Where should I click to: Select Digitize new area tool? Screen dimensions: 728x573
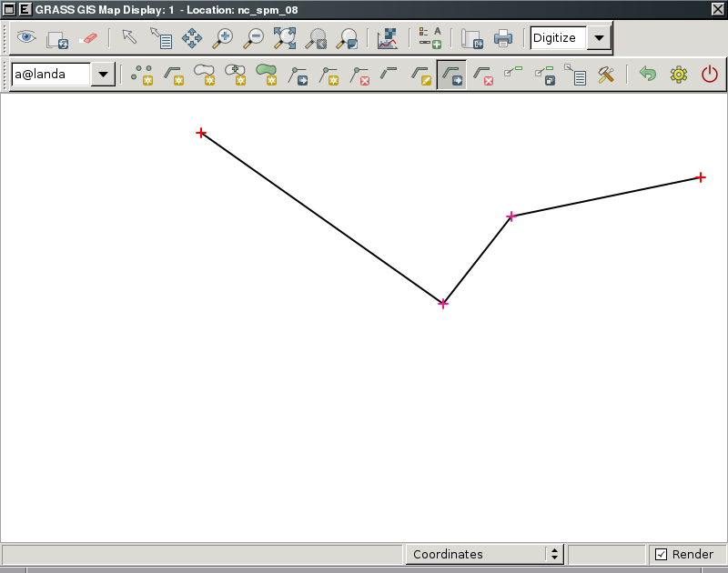pos(267,75)
